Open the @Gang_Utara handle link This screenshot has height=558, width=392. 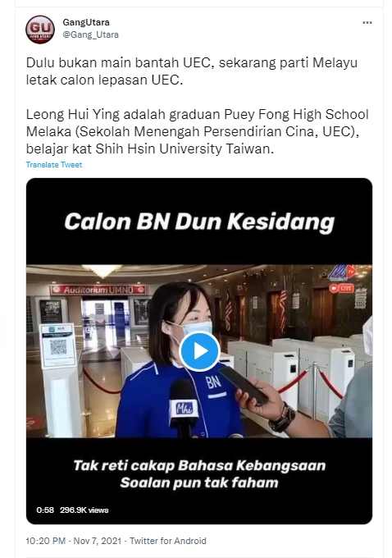click(x=91, y=34)
